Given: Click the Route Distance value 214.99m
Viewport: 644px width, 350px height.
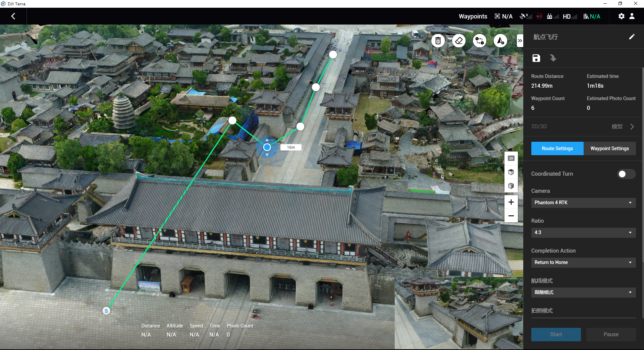Looking at the screenshot, I should click(542, 86).
